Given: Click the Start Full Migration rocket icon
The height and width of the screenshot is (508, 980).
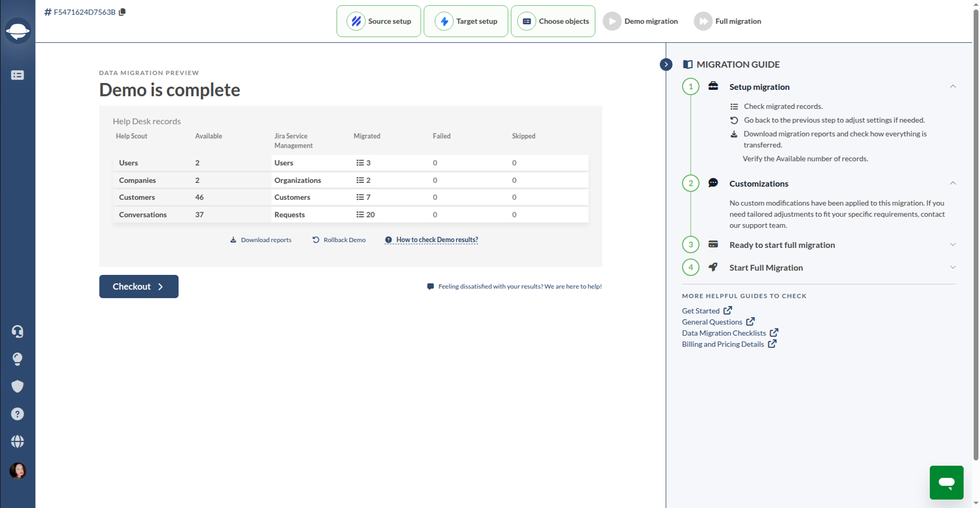Looking at the screenshot, I should coord(713,267).
